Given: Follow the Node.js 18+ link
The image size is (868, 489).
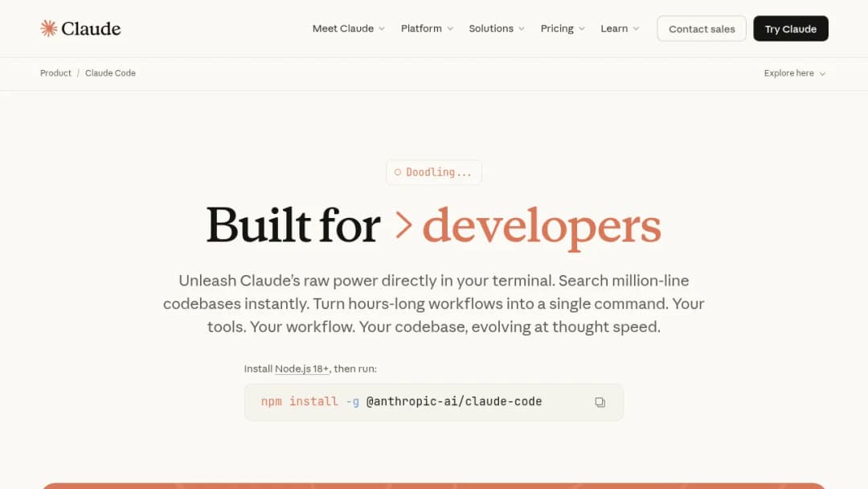Looking at the screenshot, I should pos(301,369).
